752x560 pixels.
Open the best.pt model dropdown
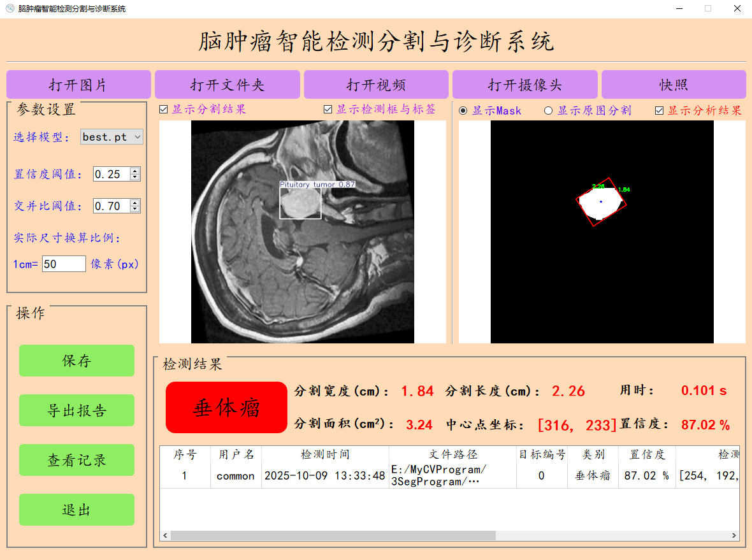[x=112, y=137]
